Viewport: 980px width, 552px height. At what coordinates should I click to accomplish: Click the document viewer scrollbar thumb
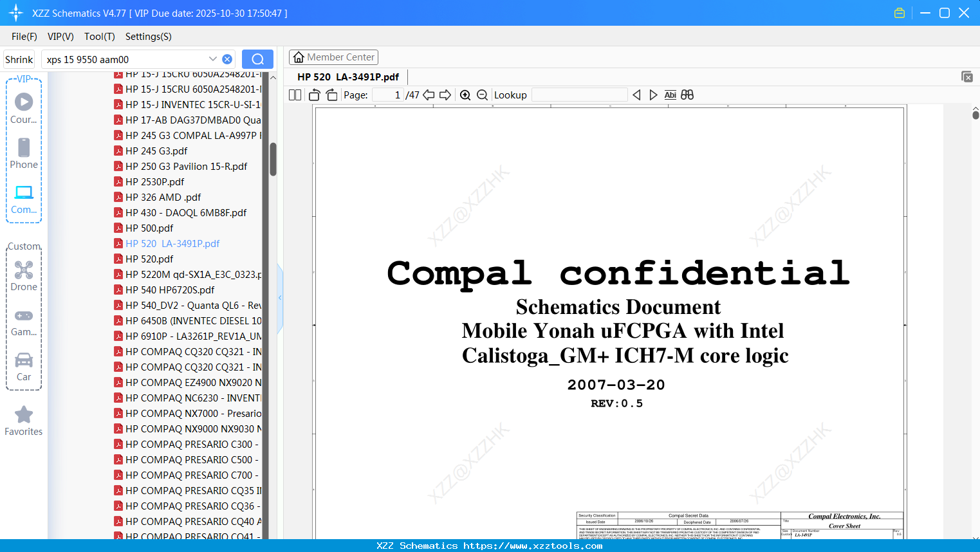tap(975, 114)
